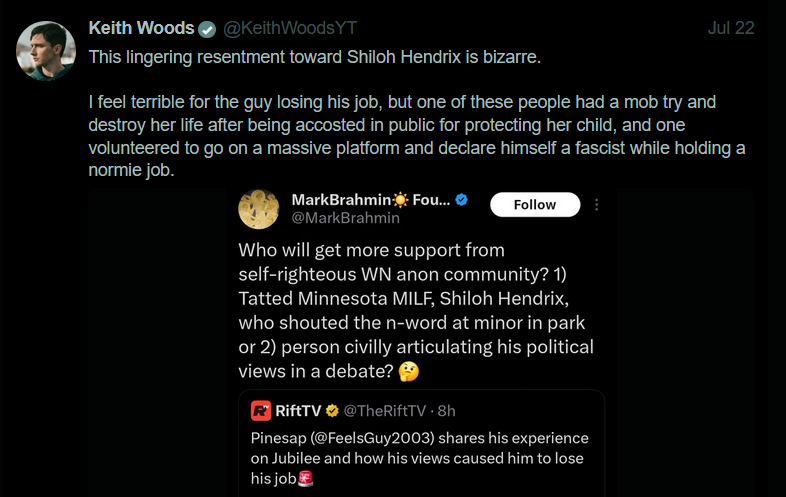Follow the MarkBrahmin account
Screen dimensions: 786x497
[535, 205]
